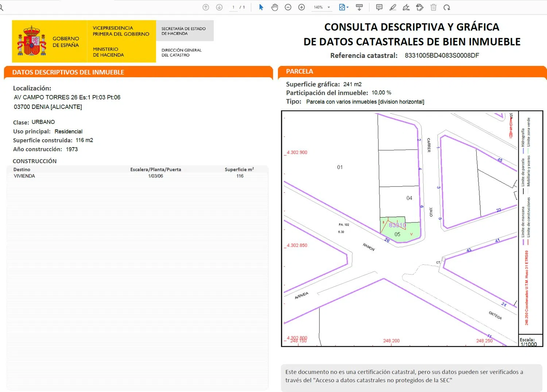Viewport: 547px width, 392px height.
Task: Click the trash delete icon
Action: tap(433, 7)
